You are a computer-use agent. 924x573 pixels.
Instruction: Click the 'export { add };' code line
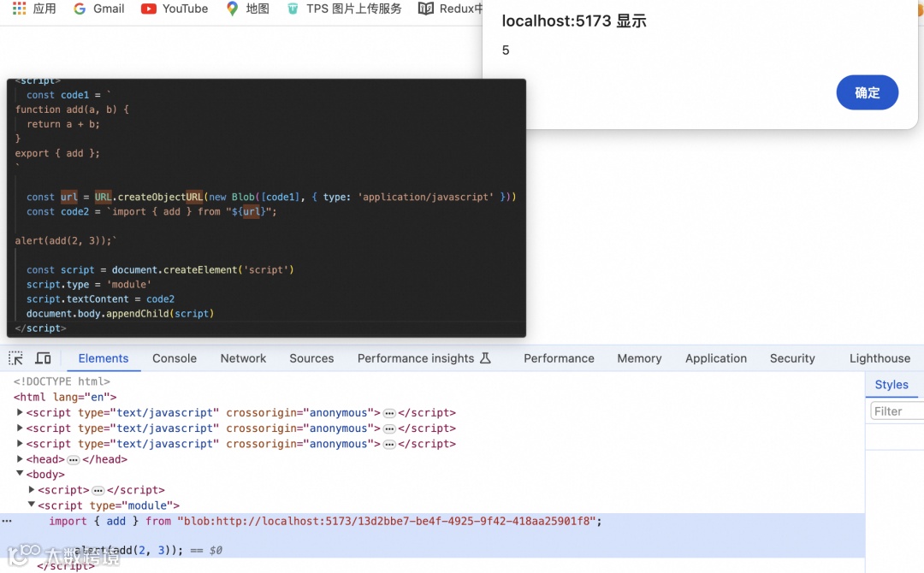coord(57,153)
